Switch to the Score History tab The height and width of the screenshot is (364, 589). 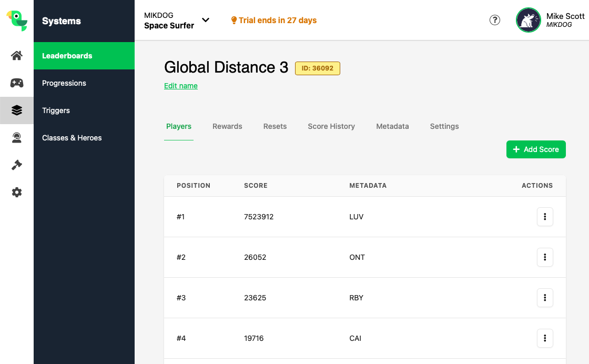331,126
